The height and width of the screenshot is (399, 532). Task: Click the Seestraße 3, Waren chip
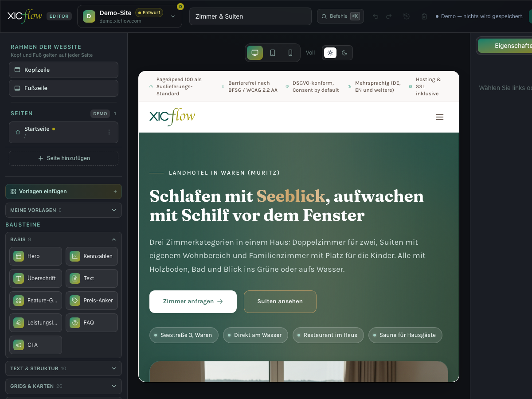click(184, 335)
